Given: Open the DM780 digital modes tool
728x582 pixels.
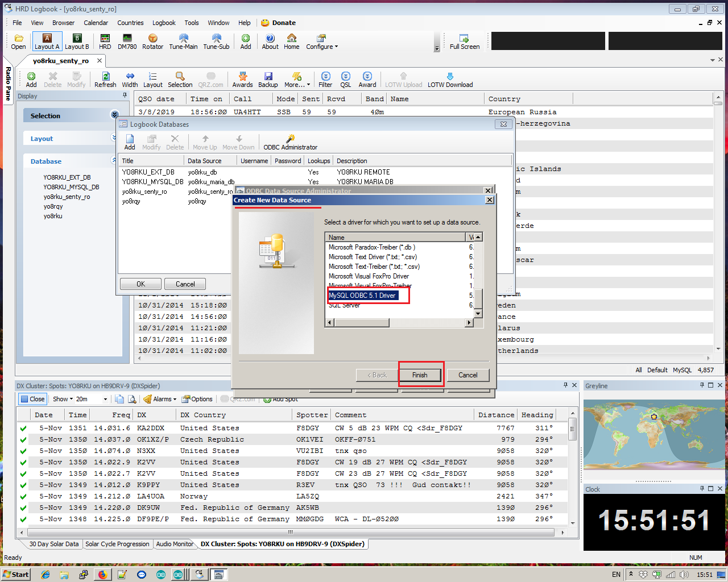Looking at the screenshot, I should (x=127, y=41).
